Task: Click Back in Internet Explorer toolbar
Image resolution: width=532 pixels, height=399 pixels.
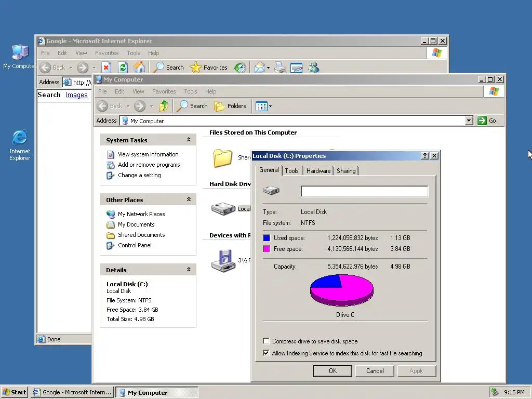Action: [x=52, y=68]
